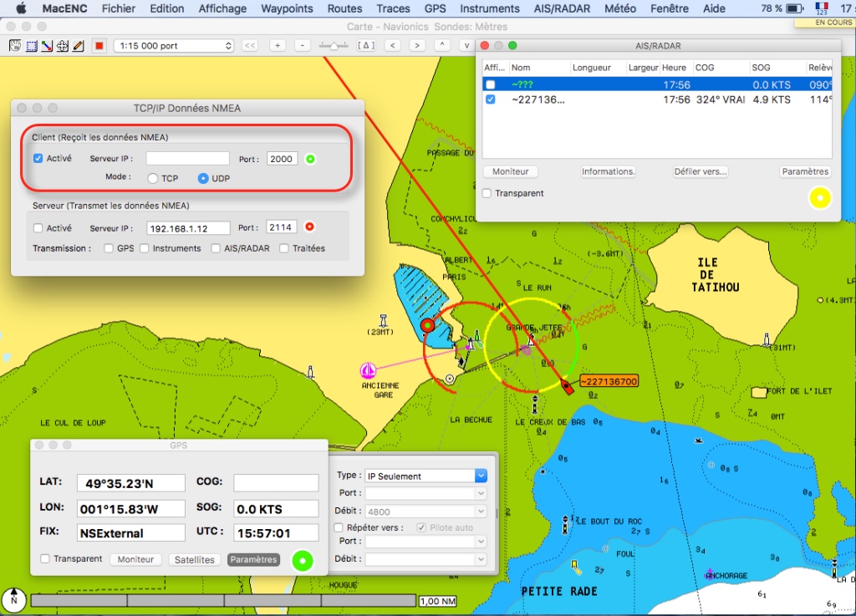The image size is (856, 616).
Task: Click the Satellites button in GPS panel
Action: pos(195,559)
